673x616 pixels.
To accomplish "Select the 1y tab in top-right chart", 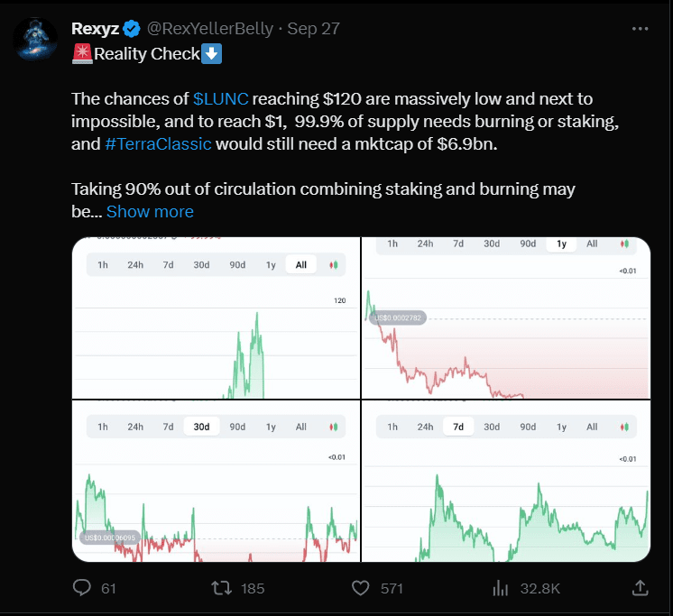I will (x=561, y=244).
